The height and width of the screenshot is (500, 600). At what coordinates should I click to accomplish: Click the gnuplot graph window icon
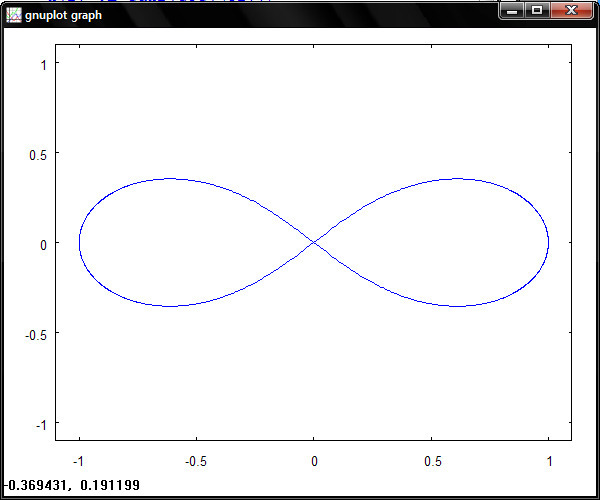(x=14, y=15)
